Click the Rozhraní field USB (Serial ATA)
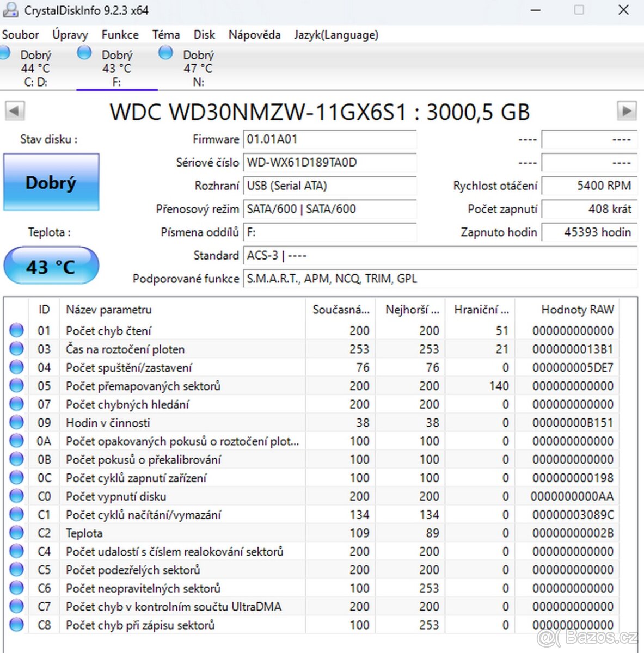Image resolution: width=644 pixels, height=653 pixels. 330,186
